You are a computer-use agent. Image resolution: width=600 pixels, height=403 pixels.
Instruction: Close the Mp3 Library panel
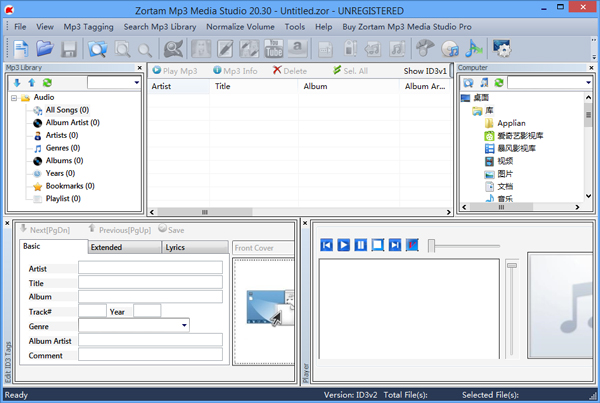click(x=140, y=68)
